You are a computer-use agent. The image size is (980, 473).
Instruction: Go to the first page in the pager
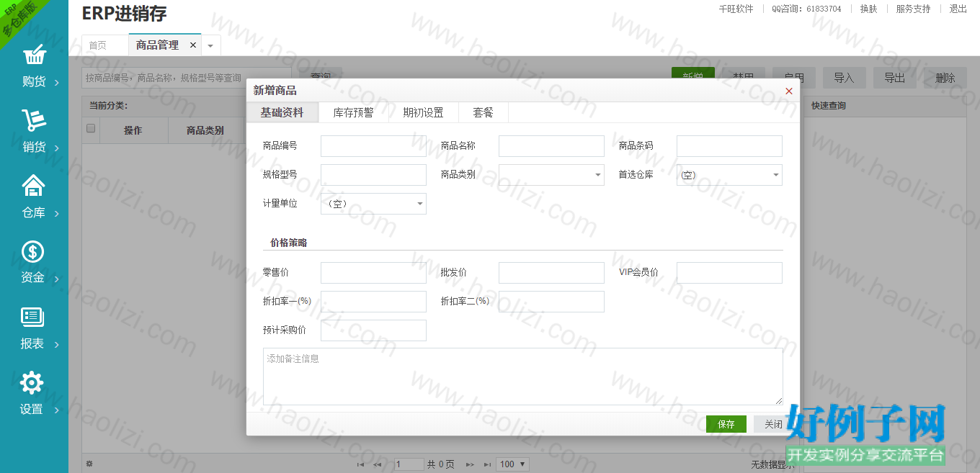point(361,464)
